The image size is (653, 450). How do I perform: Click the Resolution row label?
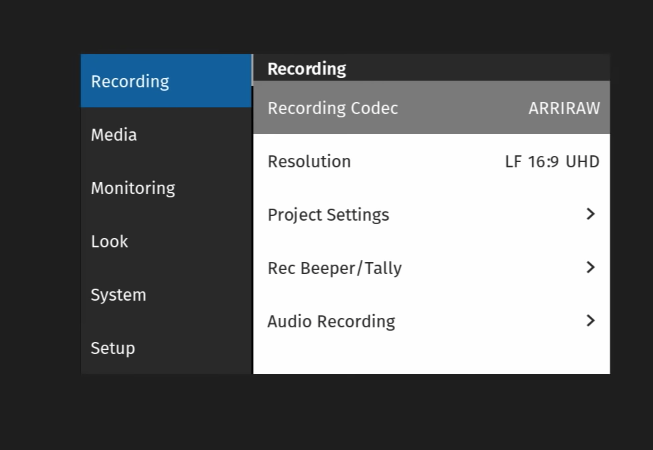pyautogui.click(x=309, y=161)
